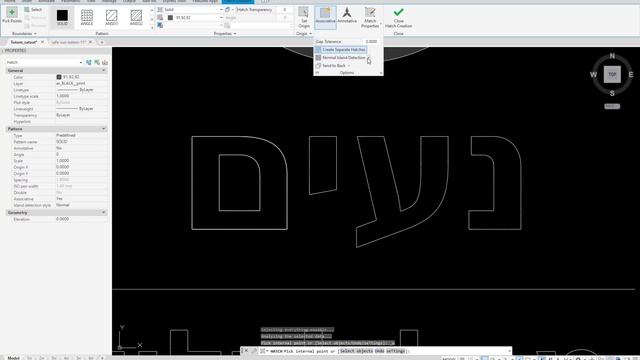
Task: Click the Linetype ByLayer property value
Action: 81,90
